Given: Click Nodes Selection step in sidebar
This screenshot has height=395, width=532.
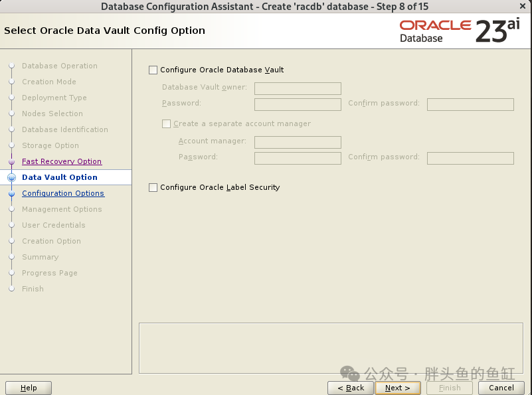Looking at the screenshot, I should tap(52, 114).
